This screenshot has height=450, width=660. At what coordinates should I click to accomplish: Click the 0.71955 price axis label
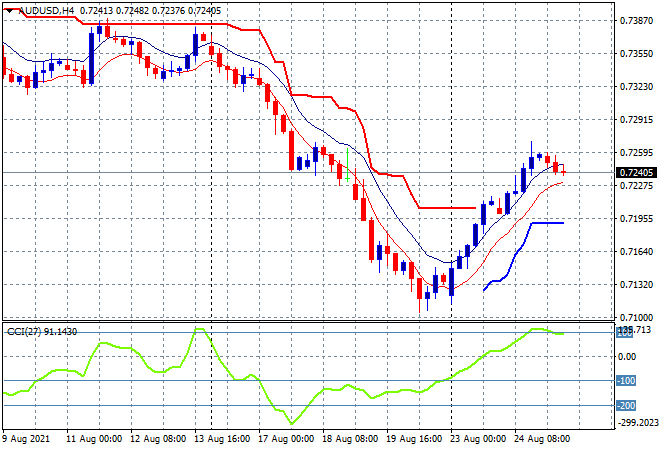pyautogui.click(x=636, y=218)
